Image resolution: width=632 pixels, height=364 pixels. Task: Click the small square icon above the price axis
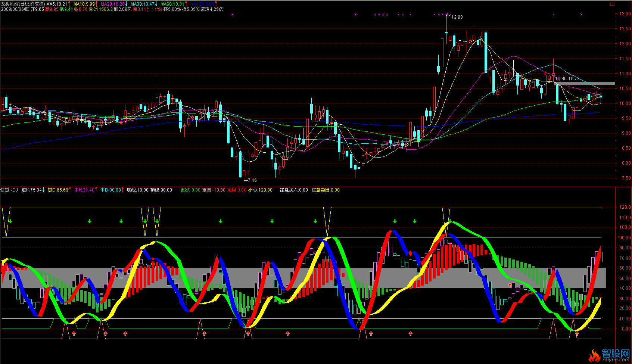pyautogui.click(x=612, y=4)
